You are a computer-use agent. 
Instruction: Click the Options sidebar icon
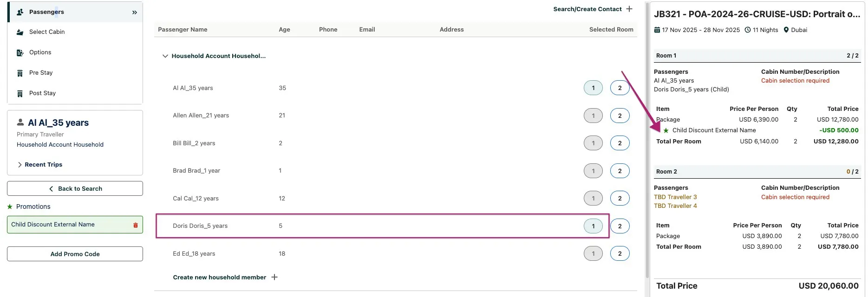[x=20, y=52]
